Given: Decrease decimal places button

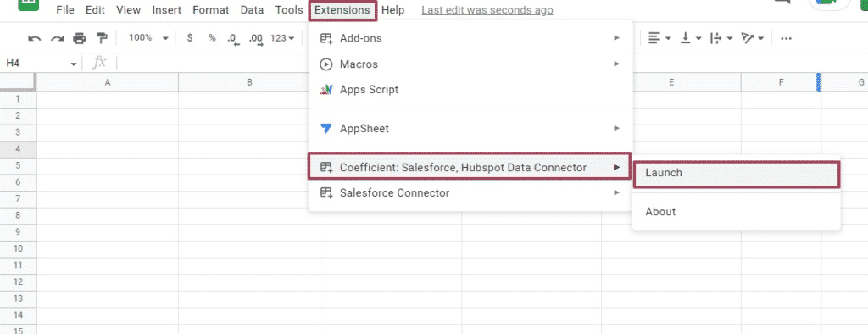Looking at the screenshot, I should tap(233, 38).
